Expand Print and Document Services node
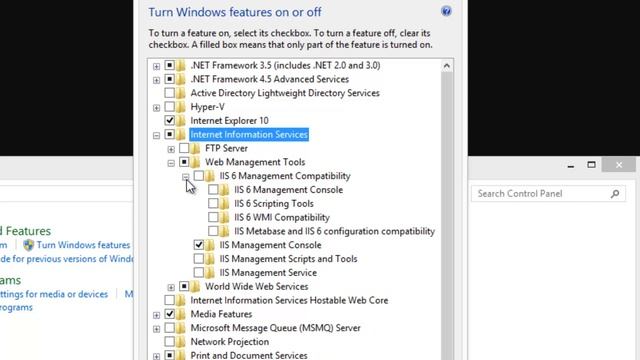Viewport: 640px width, 360px height. pos(156,356)
